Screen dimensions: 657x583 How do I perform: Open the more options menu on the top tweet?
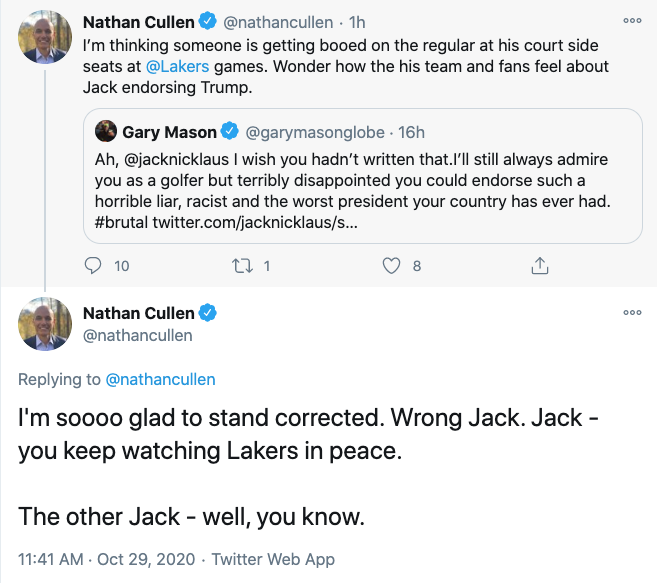pyautogui.click(x=631, y=20)
